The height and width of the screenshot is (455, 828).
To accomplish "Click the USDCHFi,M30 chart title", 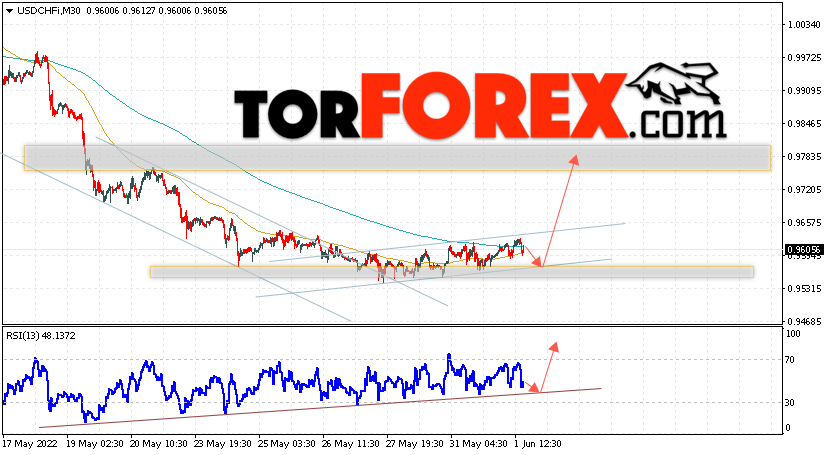I will coord(49,11).
